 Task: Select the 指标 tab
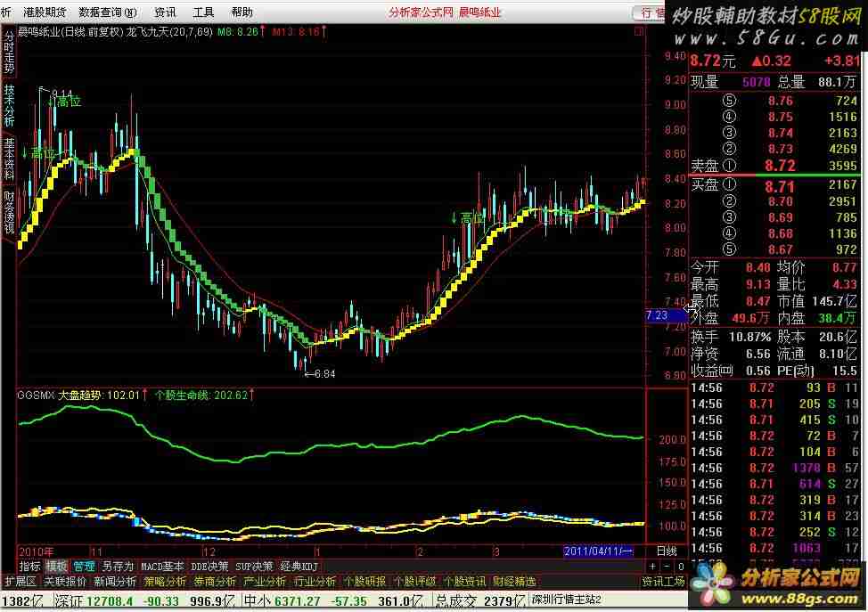30,567
